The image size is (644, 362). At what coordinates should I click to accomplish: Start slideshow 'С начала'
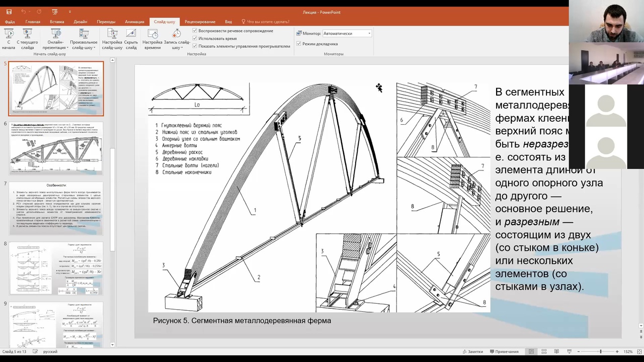coord(9,39)
